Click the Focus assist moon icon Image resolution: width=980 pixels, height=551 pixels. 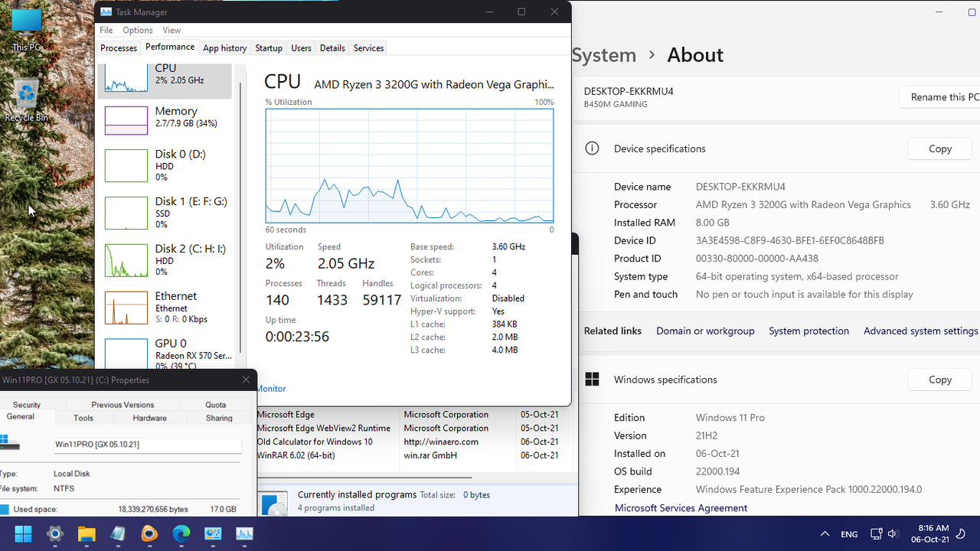[x=961, y=534]
